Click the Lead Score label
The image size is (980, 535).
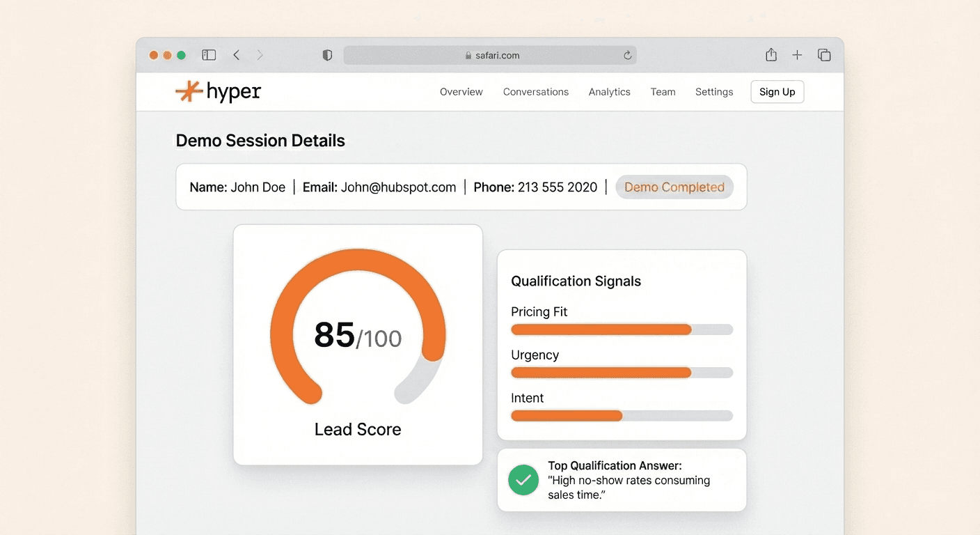coord(358,429)
